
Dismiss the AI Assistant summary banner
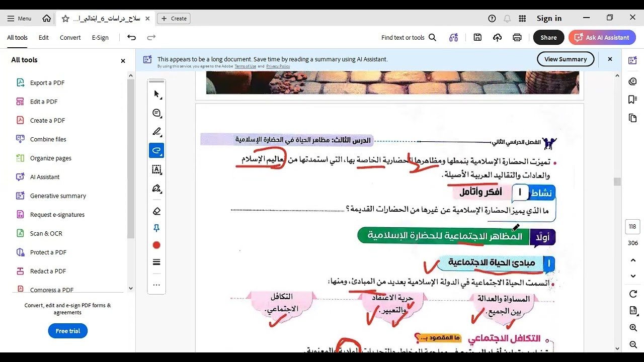[610, 59]
